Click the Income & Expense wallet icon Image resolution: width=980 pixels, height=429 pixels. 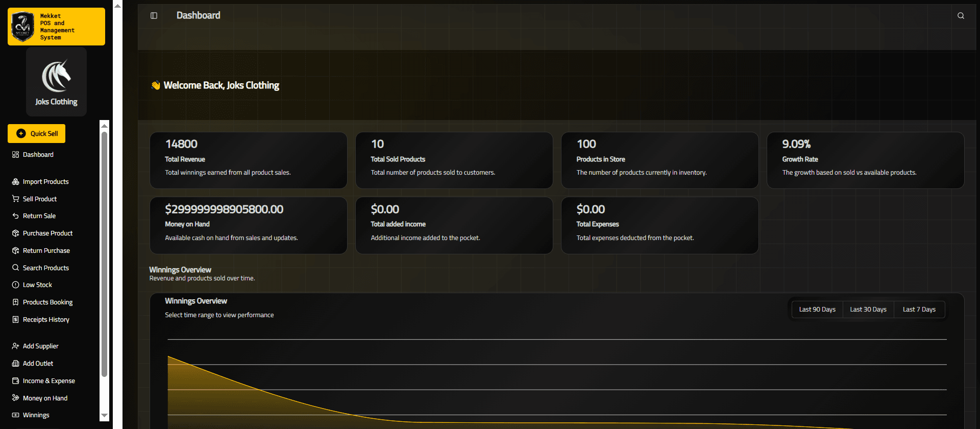(16, 381)
